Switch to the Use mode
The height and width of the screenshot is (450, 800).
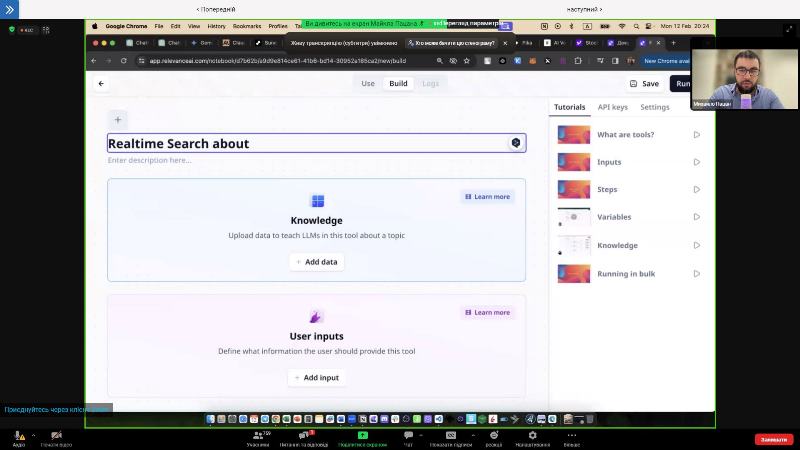pyautogui.click(x=367, y=83)
